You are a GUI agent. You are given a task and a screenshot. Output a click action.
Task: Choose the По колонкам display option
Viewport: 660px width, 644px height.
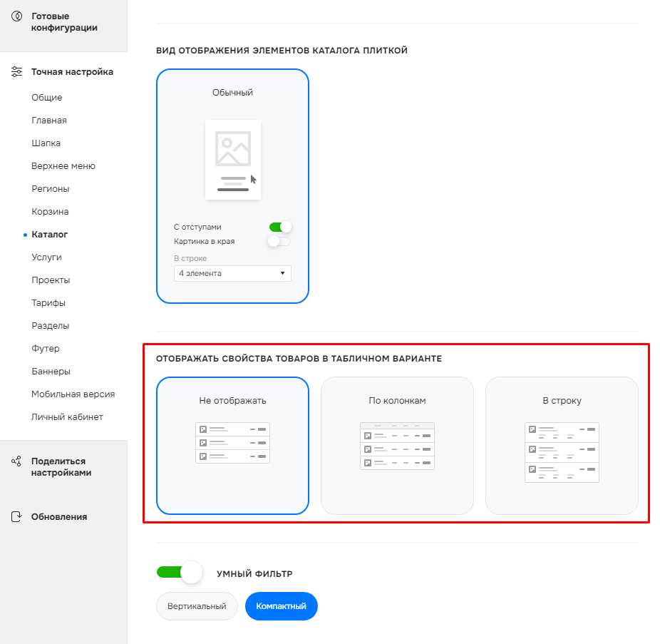(x=397, y=446)
